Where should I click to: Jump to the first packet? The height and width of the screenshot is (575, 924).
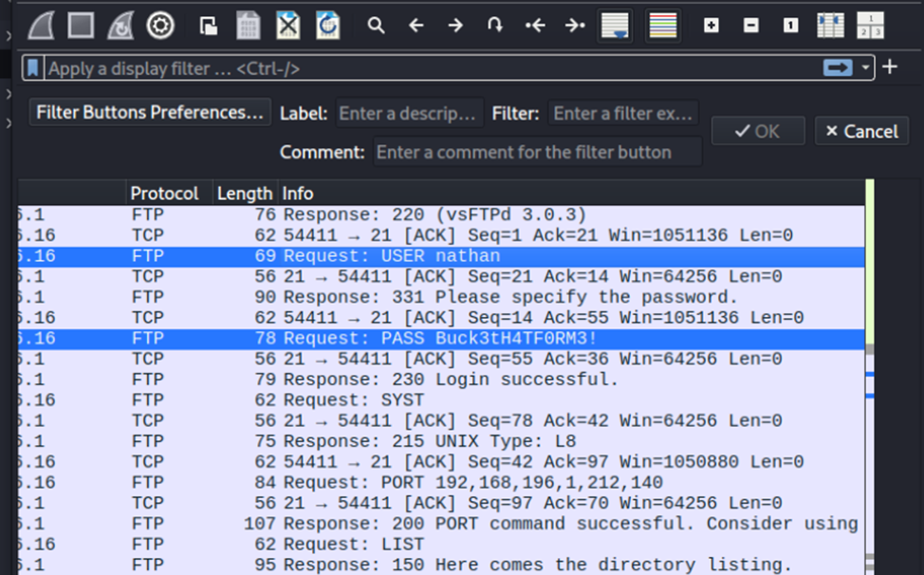pos(535,26)
